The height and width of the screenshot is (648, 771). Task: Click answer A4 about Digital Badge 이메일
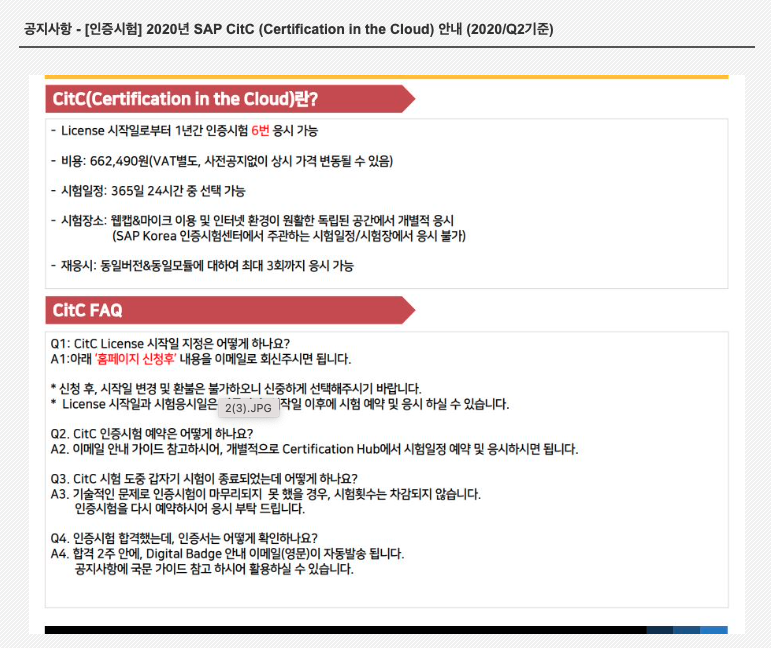[227, 554]
